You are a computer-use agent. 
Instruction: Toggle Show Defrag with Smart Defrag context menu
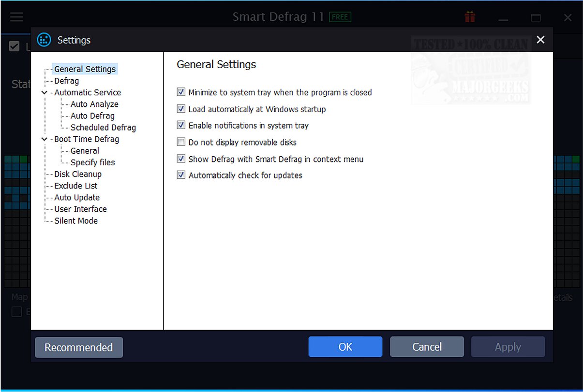pos(181,159)
